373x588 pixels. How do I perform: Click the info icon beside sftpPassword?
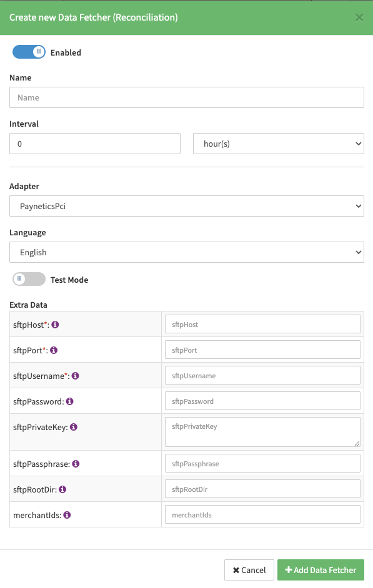pos(70,401)
